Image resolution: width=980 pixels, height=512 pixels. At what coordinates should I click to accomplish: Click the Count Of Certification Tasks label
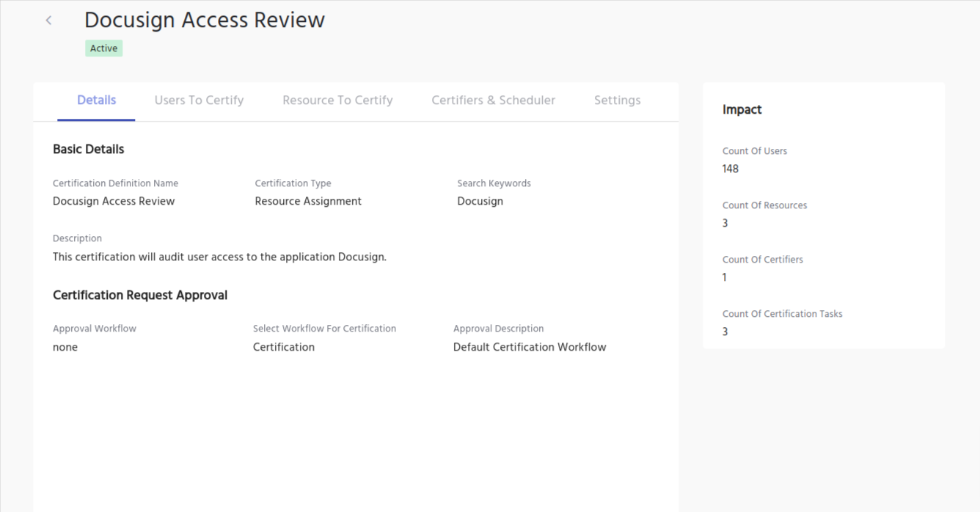(x=782, y=314)
